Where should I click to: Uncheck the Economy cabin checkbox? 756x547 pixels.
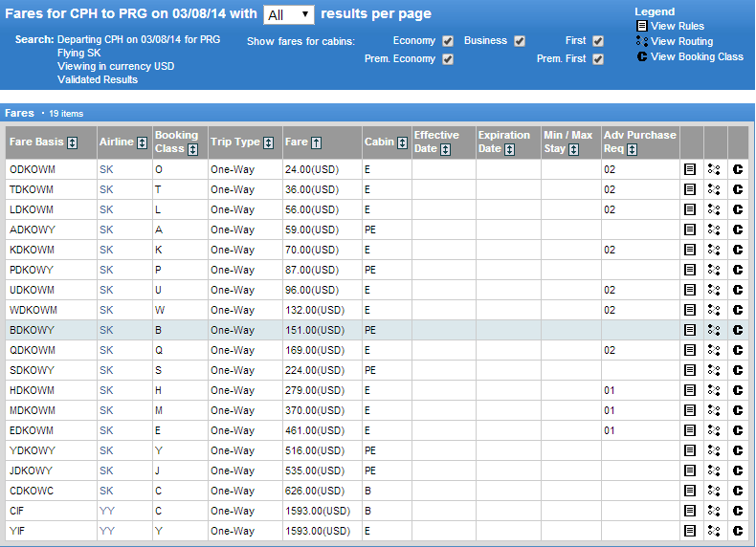(x=448, y=41)
